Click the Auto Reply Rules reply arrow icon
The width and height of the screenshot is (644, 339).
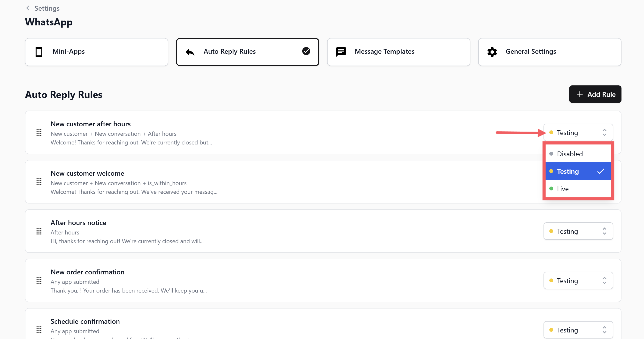pos(190,52)
